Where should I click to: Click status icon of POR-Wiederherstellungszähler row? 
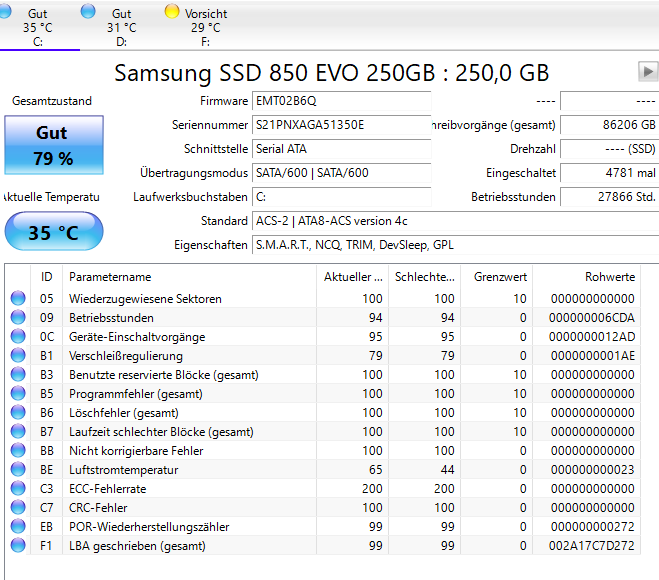click(x=18, y=526)
